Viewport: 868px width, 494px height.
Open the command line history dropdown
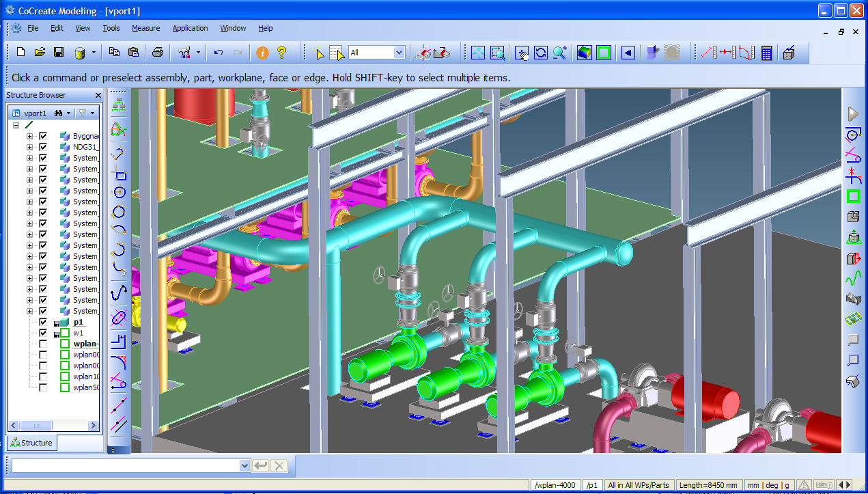pyautogui.click(x=245, y=465)
